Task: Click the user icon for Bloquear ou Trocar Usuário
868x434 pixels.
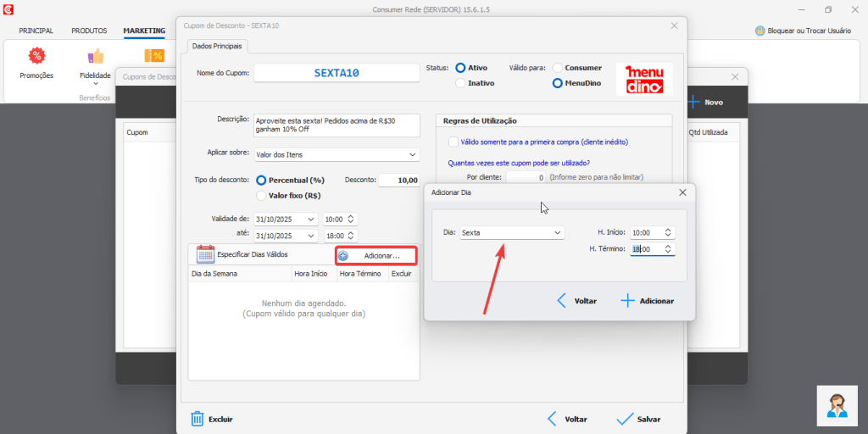Action: [x=759, y=31]
